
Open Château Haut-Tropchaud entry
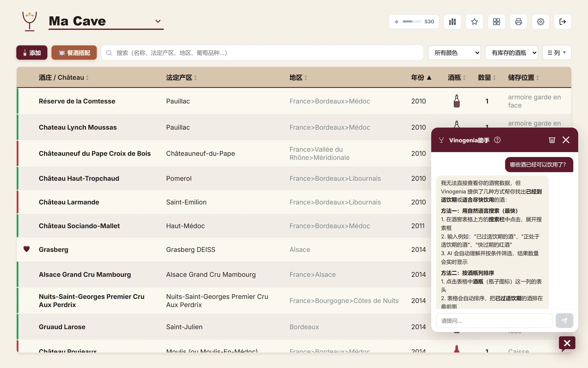point(79,178)
